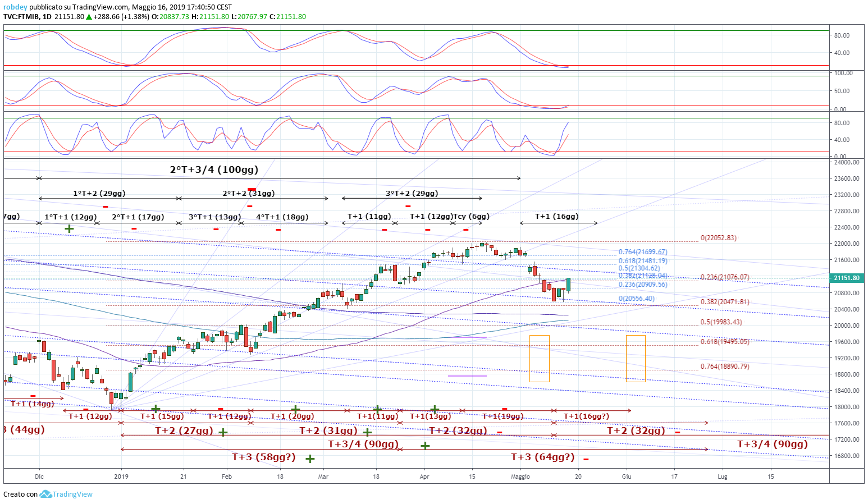The width and height of the screenshot is (868, 504).
Task: Click Fibonacci level 0.764(21699.67)
Action: coord(643,252)
